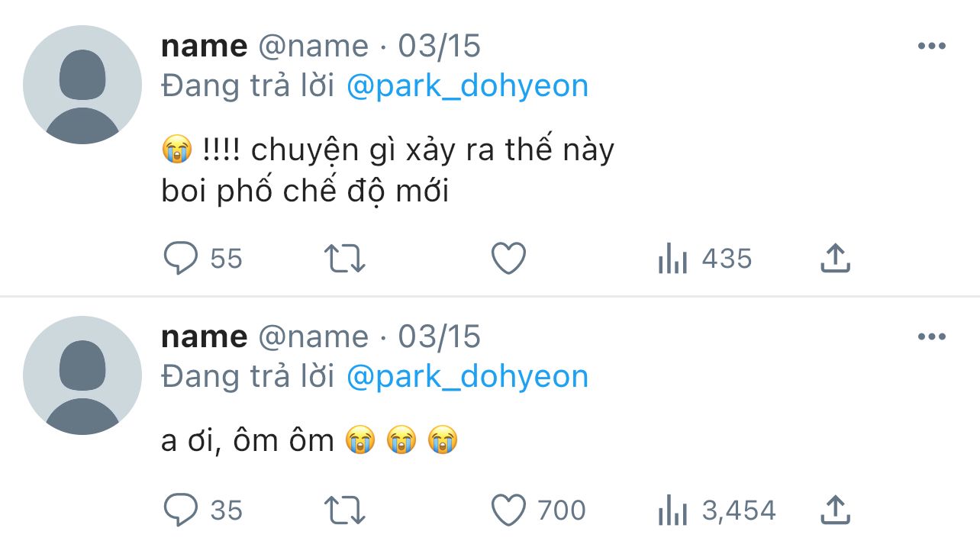Viewport: 980px width, 541px height.
Task: Click the second tweet's @name handle
Action: click(x=313, y=337)
